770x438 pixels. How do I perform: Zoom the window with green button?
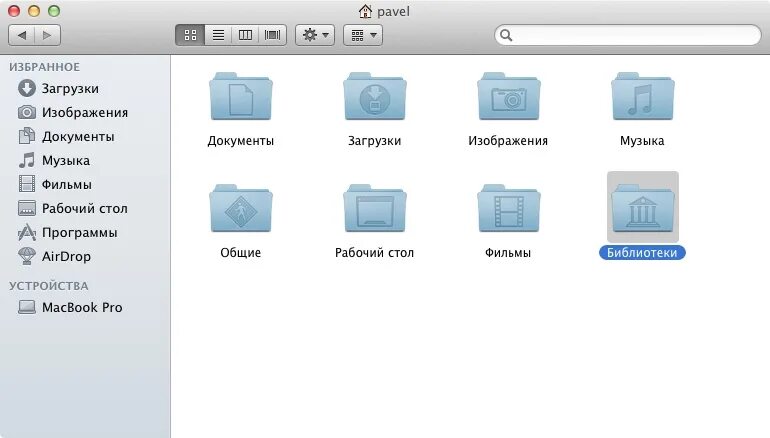pos(54,11)
